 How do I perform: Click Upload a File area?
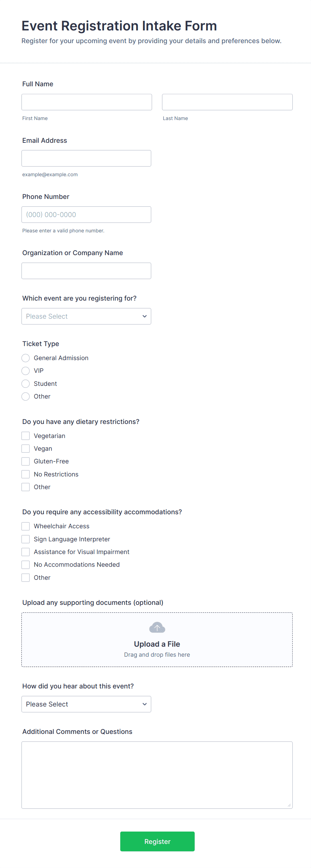[157, 644]
